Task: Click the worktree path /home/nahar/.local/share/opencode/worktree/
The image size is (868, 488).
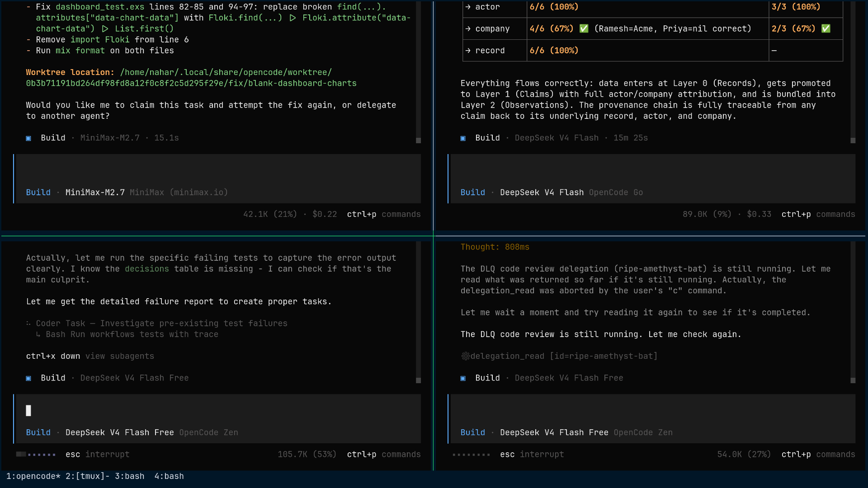Action: pos(226,72)
